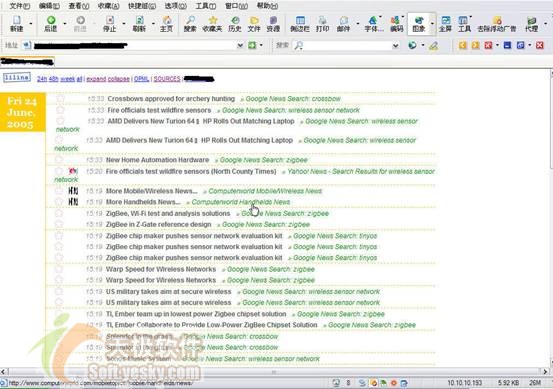The height and width of the screenshot is (389, 553).
Task: Open the 选项(O) menu
Action: (x=176, y=6)
